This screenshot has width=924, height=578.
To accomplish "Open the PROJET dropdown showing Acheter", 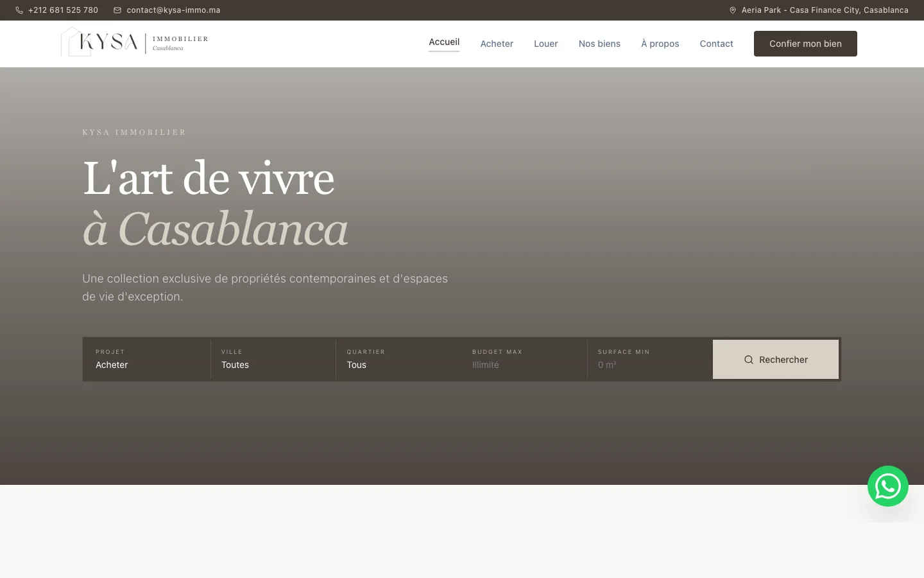I will [146, 360].
